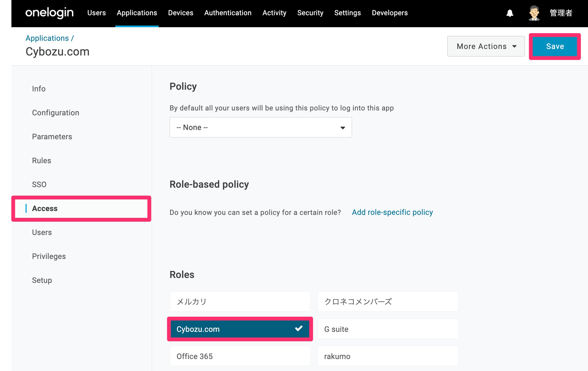Select the Access sidebar tab
The image size is (588, 371).
pyautogui.click(x=81, y=209)
